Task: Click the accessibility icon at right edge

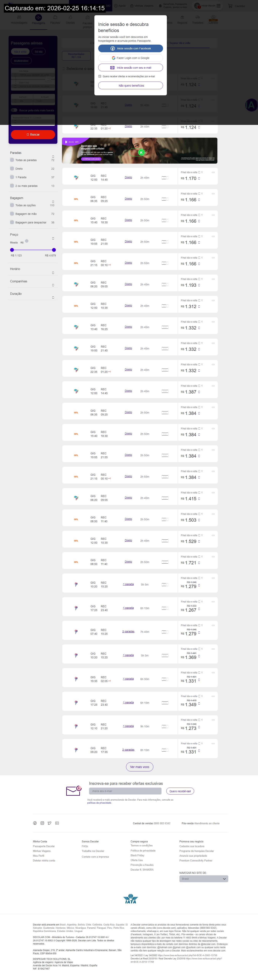Action: (251, 105)
